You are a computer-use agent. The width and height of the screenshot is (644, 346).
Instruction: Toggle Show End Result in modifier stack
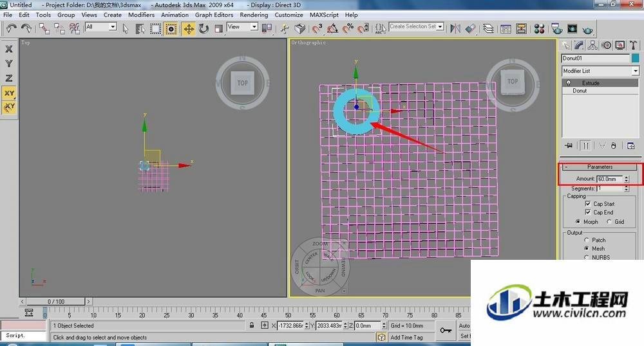pyautogui.click(x=586, y=145)
